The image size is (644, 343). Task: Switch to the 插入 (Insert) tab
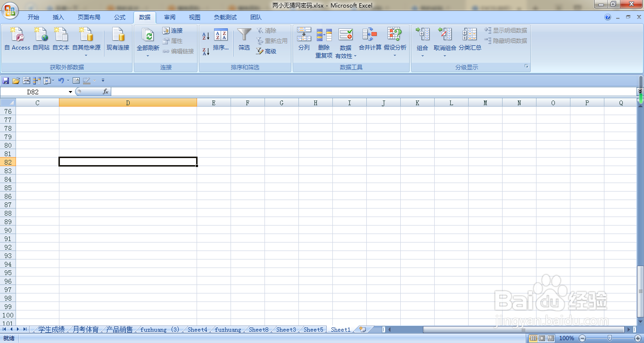pyautogui.click(x=58, y=17)
